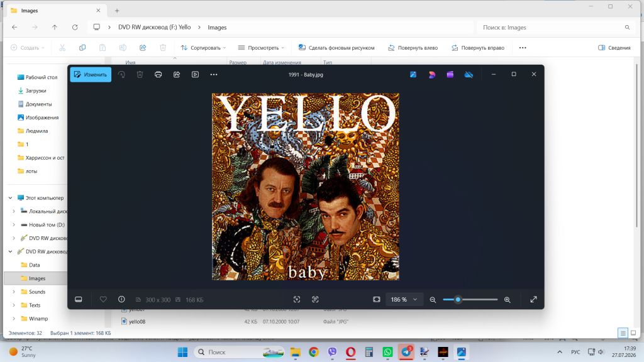Show file info with the Photos info icon
Image resolution: width=644 pixels, height=362 pixels.
click(121, 299)
